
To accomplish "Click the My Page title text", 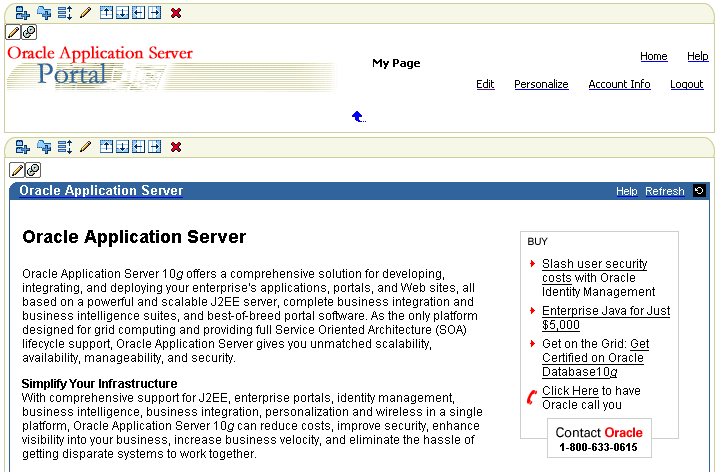I will pos(396,63).
